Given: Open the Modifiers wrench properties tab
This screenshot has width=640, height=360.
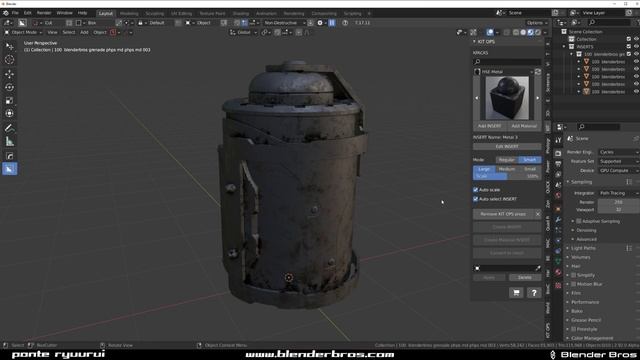Looking at the screenshot, I should click(x=558, y=220).
